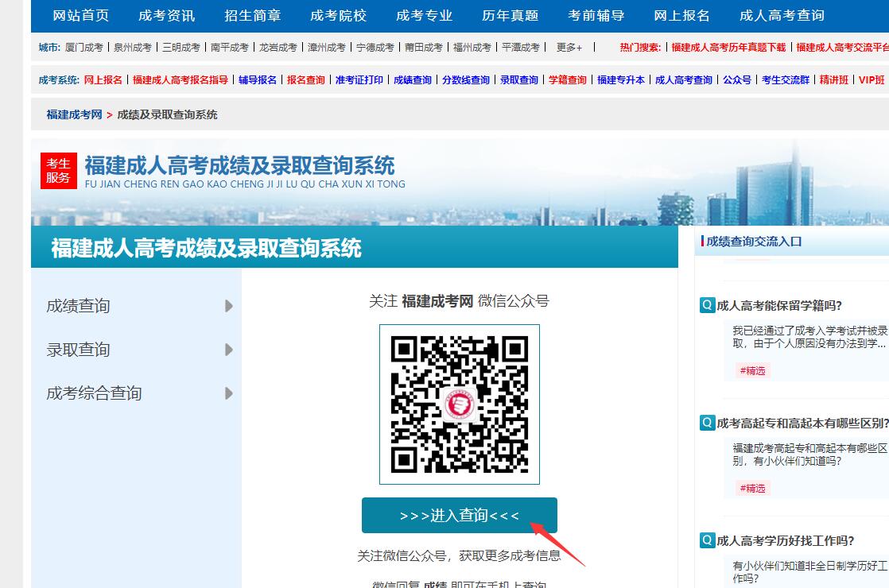889x588 pixels.
Task: Click the WeChat QR code image
Action: click(459, 404)
